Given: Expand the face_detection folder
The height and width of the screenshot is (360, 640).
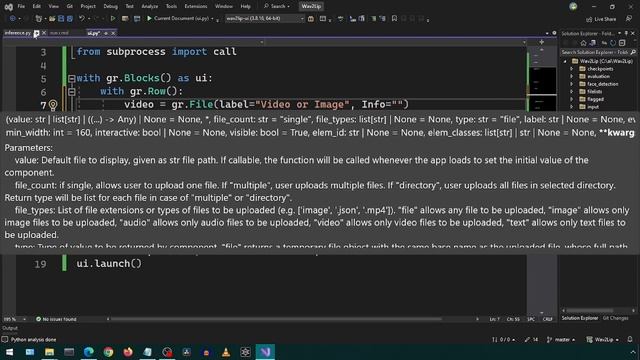Looking at the screenshot, I should (x=571, y=84).
